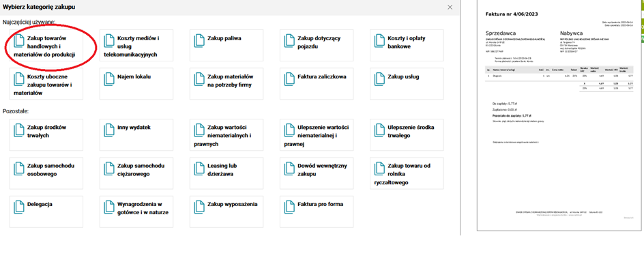Screen dimensions: 644x262
Task: Click the Pozostałe section label
Action: point(16,111)
